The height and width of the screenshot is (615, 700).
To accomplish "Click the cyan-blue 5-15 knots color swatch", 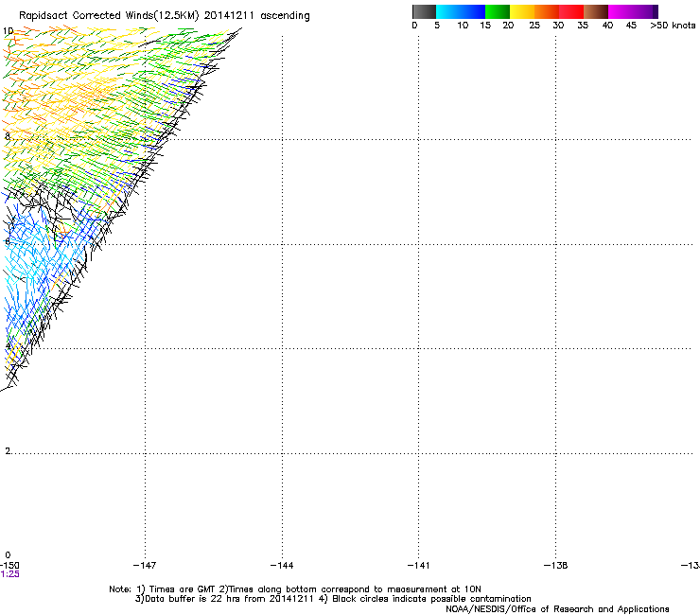I will click(461, 11).
